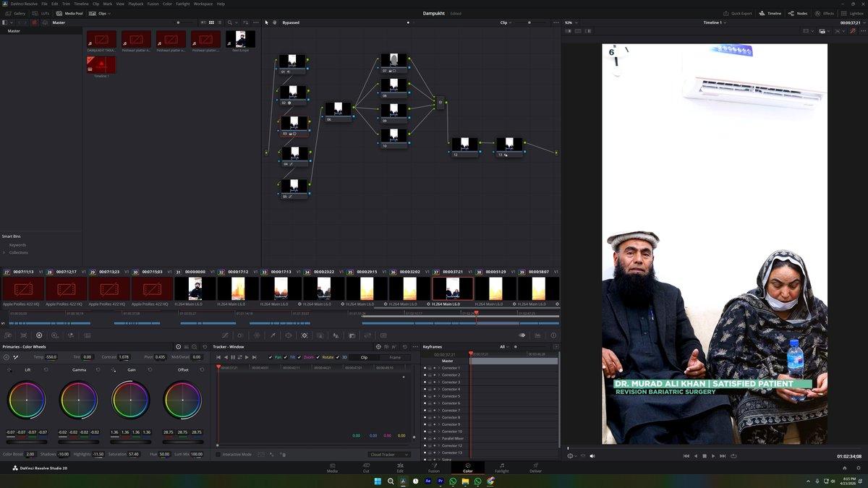Image resolution: width=868 pixels, height=488 pixels.
Task: Select Reel 6.mp4 in media pool
Action: [241, 40]
